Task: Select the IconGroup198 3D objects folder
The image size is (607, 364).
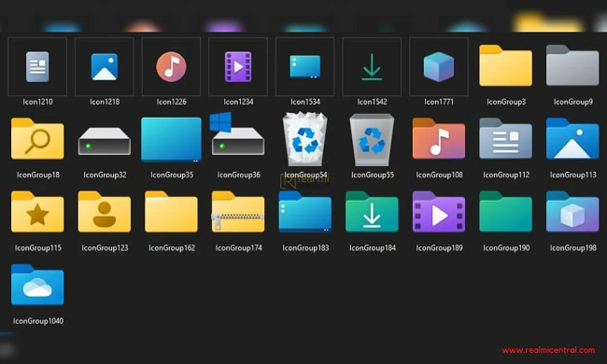Action: tap(572, 212)
